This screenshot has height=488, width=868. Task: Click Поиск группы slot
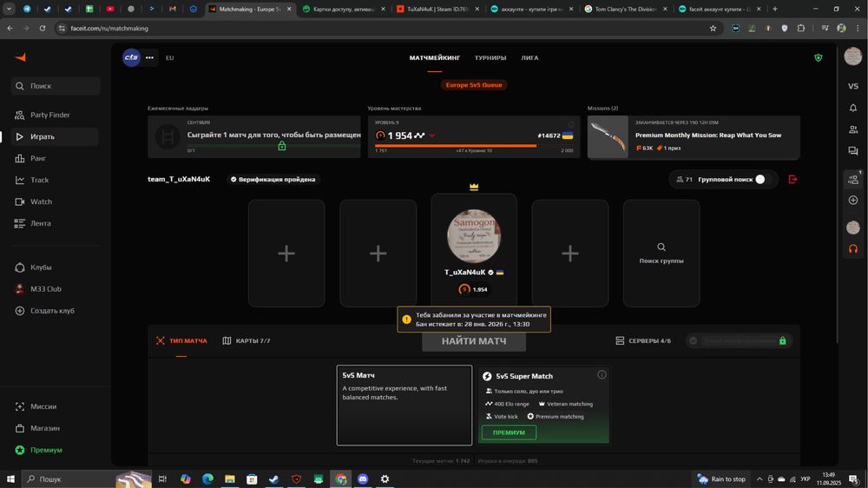tap(661, 254)
